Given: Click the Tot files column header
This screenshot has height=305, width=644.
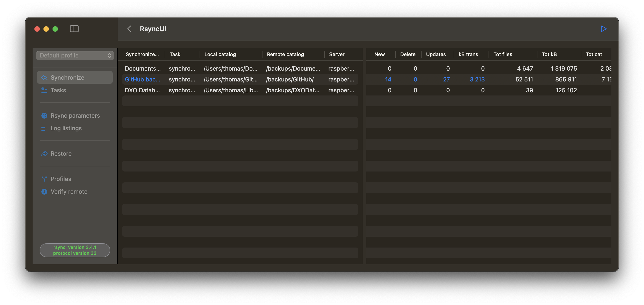Looking at the screenshot, I should (503, 54).
